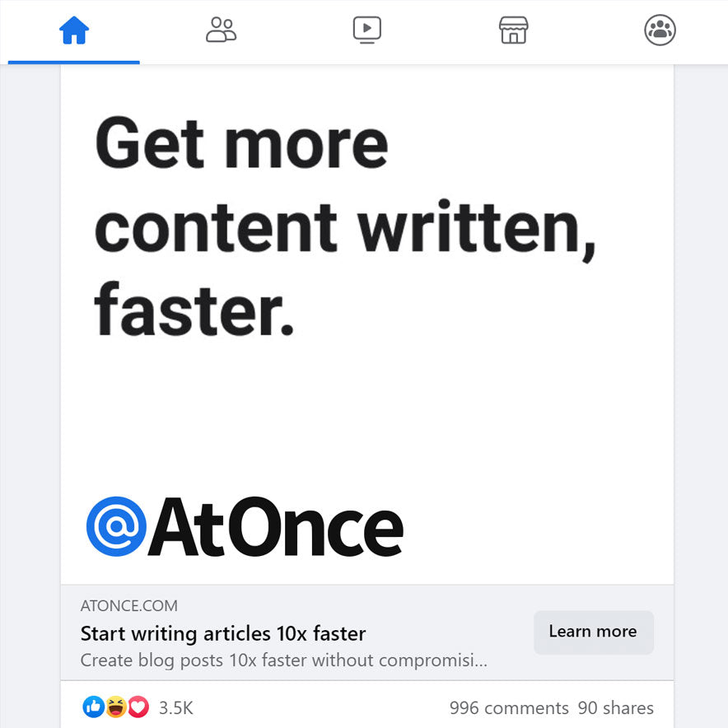Open the Marketplace storefront icon

point(514,30)
